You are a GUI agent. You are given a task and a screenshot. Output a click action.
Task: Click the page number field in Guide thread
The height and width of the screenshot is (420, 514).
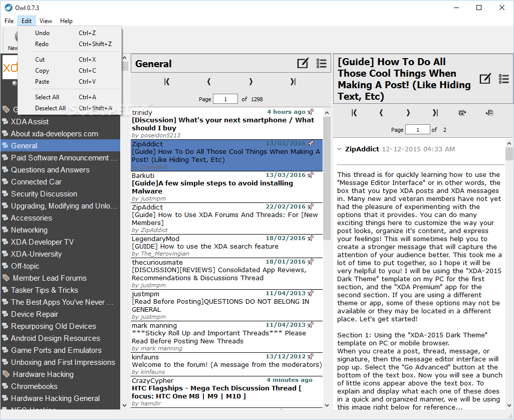[x=418, y=129]
